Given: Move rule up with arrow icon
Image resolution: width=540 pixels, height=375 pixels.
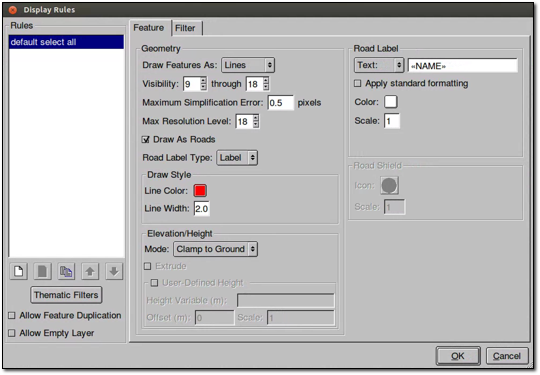Looking at the screenshot, I should tap(90, 271).
